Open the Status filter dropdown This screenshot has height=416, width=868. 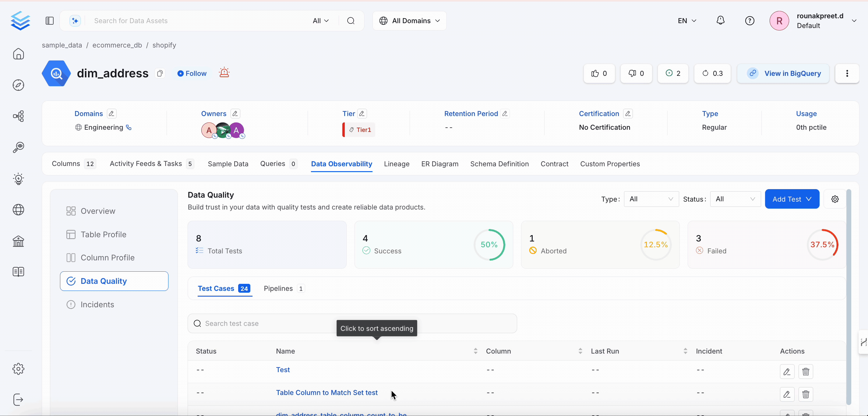coord(735,199)
